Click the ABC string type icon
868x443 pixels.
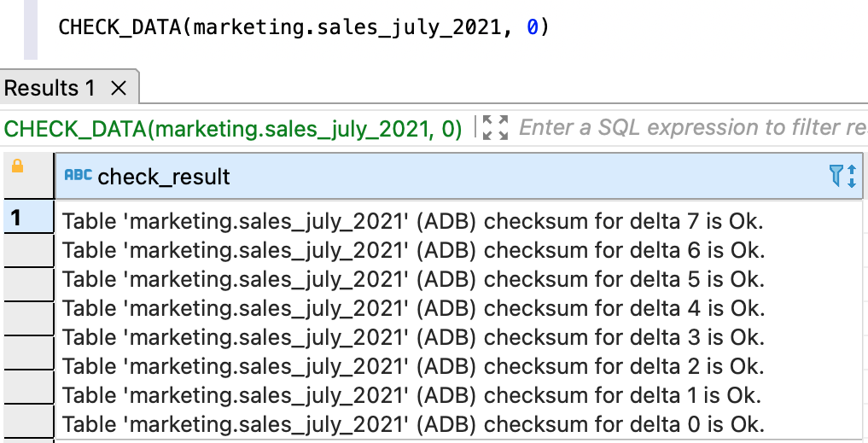pyautogui.click(x=78, y=176)
